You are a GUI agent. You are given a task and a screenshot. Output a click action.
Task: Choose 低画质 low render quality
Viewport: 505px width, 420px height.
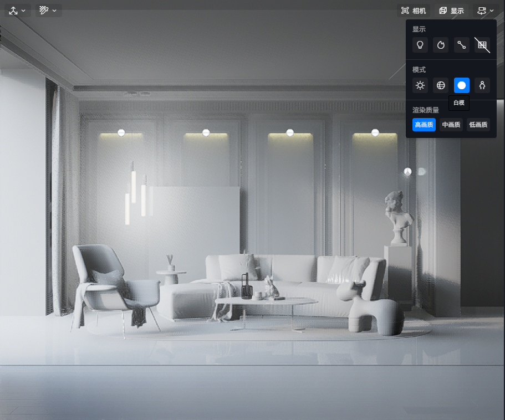pos(478,125)
